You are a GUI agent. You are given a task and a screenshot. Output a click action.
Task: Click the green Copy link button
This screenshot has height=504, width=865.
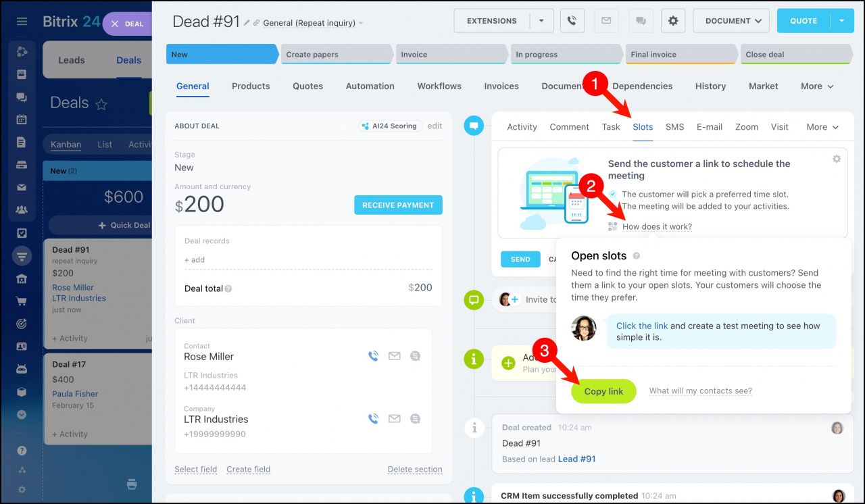click(603, 391)
